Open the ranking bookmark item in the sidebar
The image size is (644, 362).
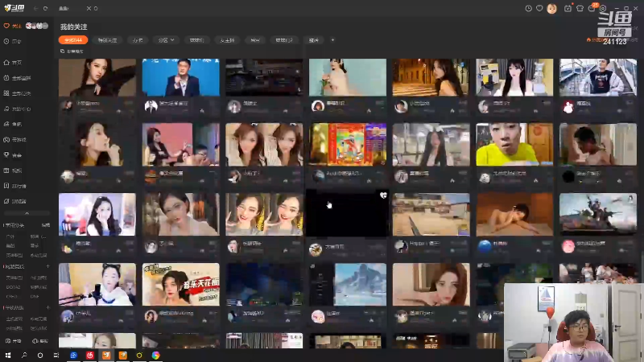(x=15, y=186)
